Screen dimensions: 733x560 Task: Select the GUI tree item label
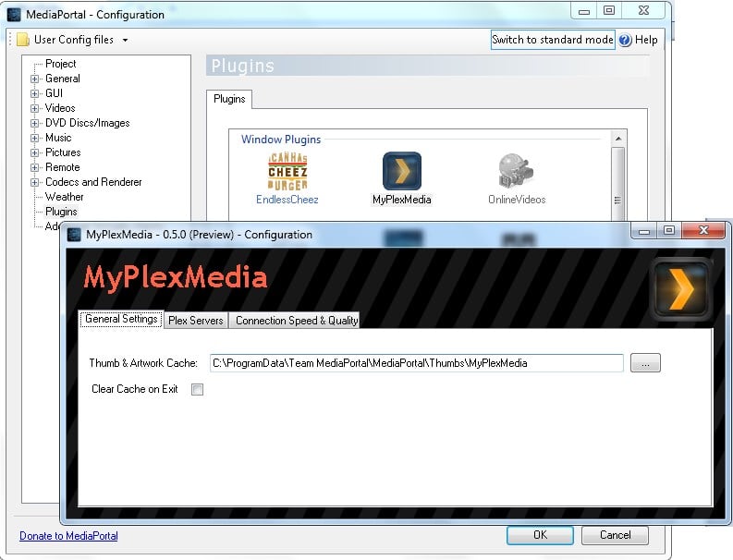point(55,93)
